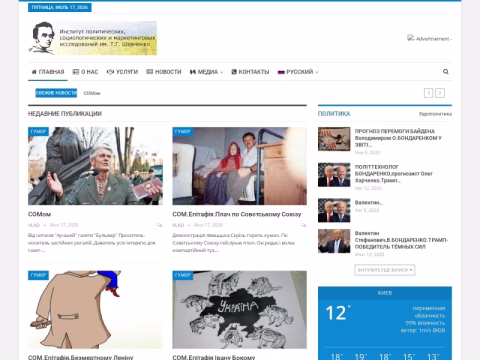Click ГУМОР tag on Україна drawing article

click(183, 275)
